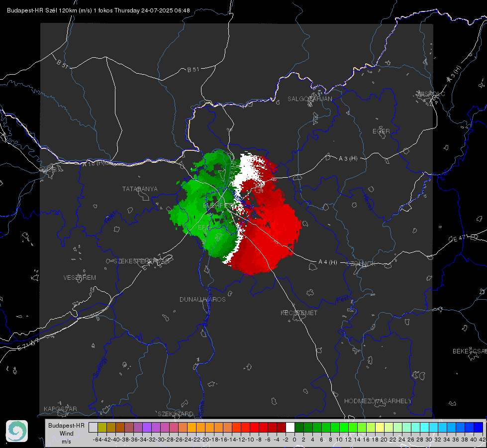Click the DUNAÚJVÁROS city label

(202, 299)
